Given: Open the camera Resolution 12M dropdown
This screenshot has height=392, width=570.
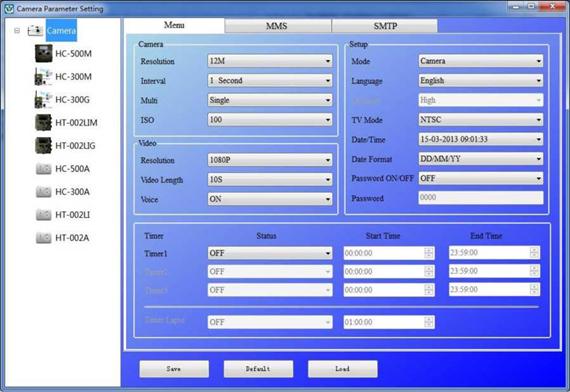Looking at the screenshot, I should click(x=270, y=61).
